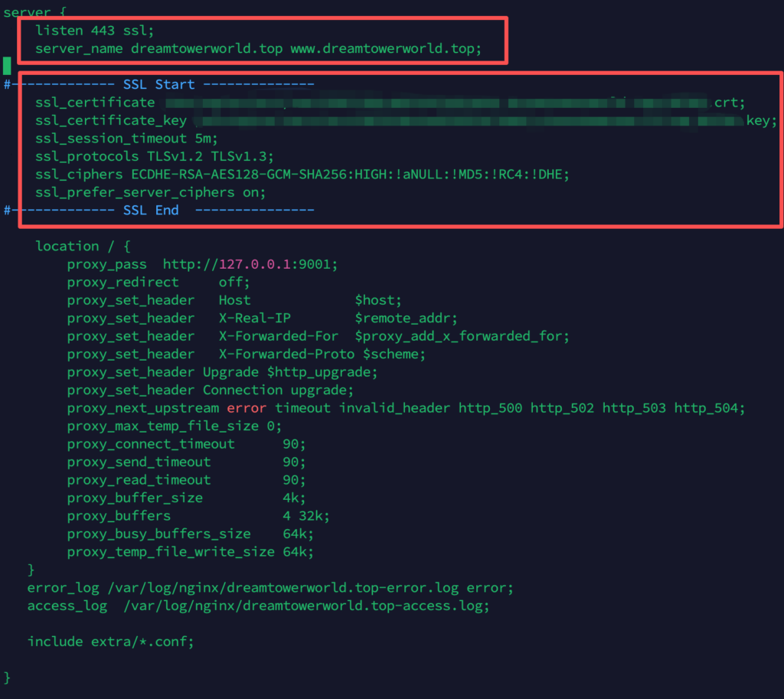Click the proxy_busy_buffers_size directive
Screen dimensions: 784x699
(x=158, y=534)
